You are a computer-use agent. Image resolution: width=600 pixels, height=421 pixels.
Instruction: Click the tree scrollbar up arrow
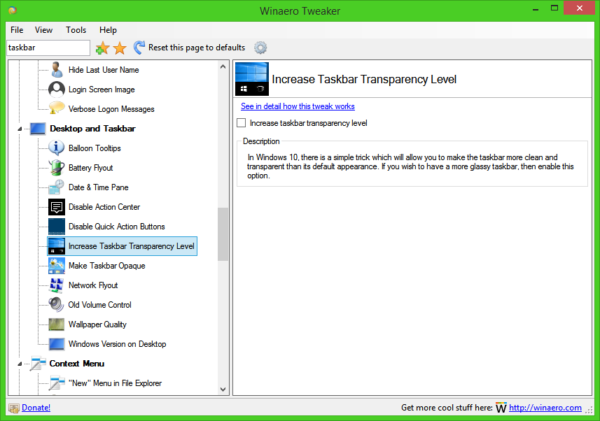[223, 67]
